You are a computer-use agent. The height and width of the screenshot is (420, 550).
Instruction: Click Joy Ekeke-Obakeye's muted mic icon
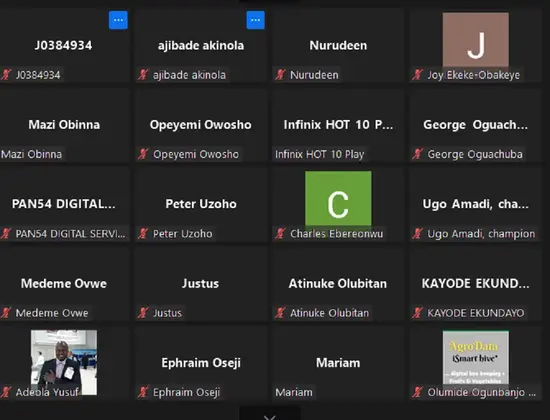(x=417, y=75)
